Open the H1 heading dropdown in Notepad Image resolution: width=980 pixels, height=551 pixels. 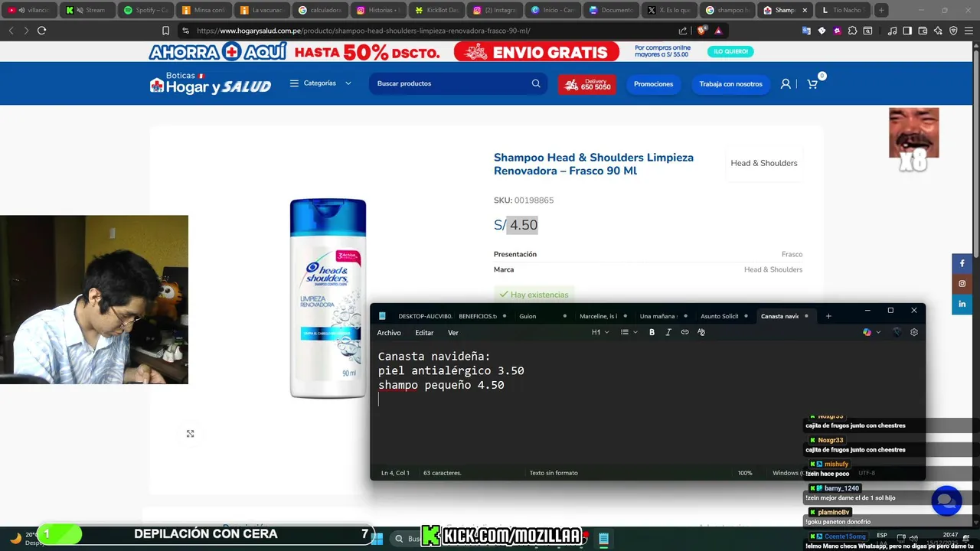tap(600, 332)
